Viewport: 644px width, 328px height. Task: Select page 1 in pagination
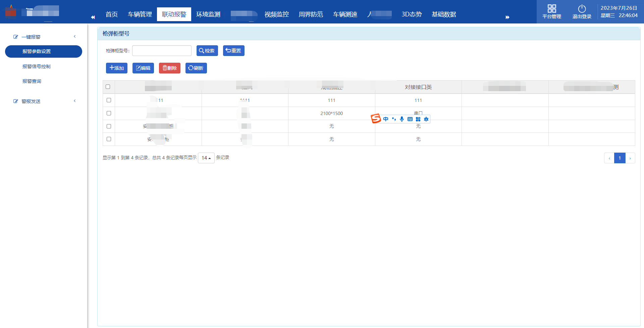point(620,158)
